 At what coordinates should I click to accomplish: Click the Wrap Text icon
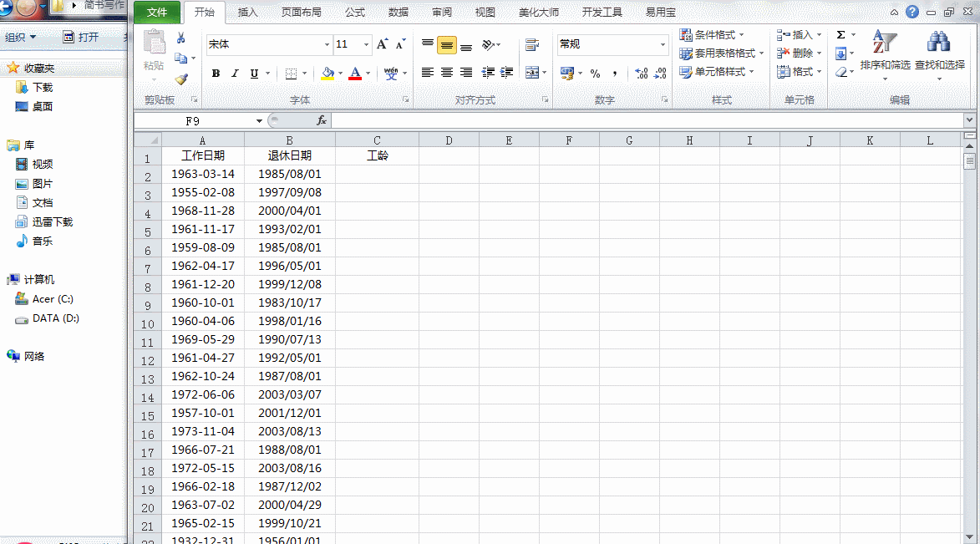[532, 44]
